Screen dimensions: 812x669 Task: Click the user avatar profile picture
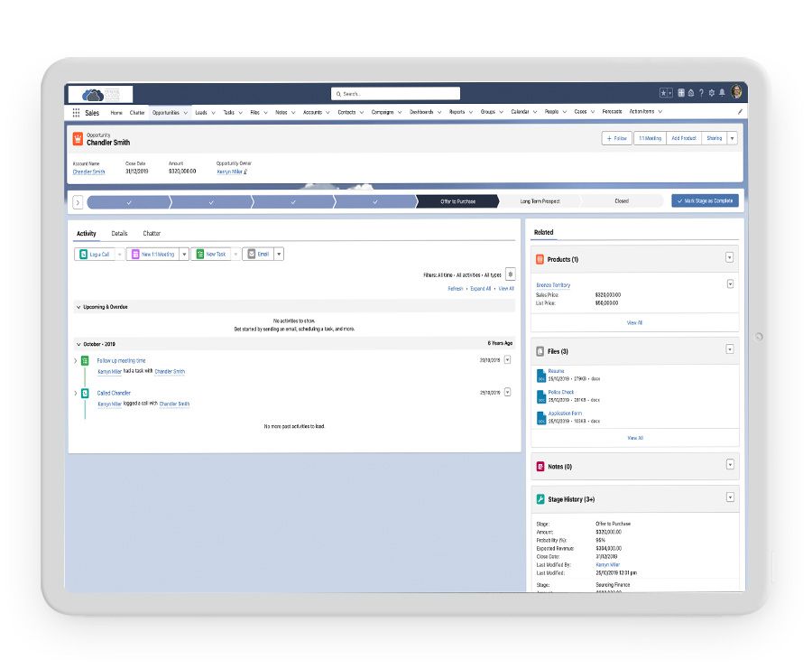[x=736, y=92]
